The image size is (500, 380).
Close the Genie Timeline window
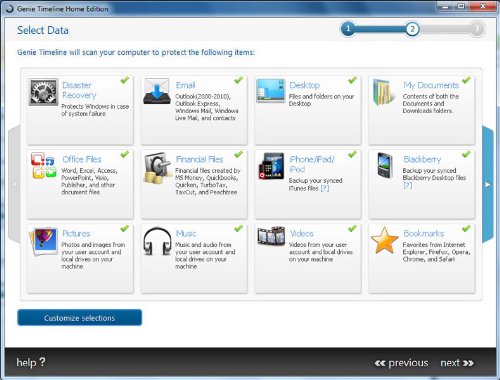482,6
